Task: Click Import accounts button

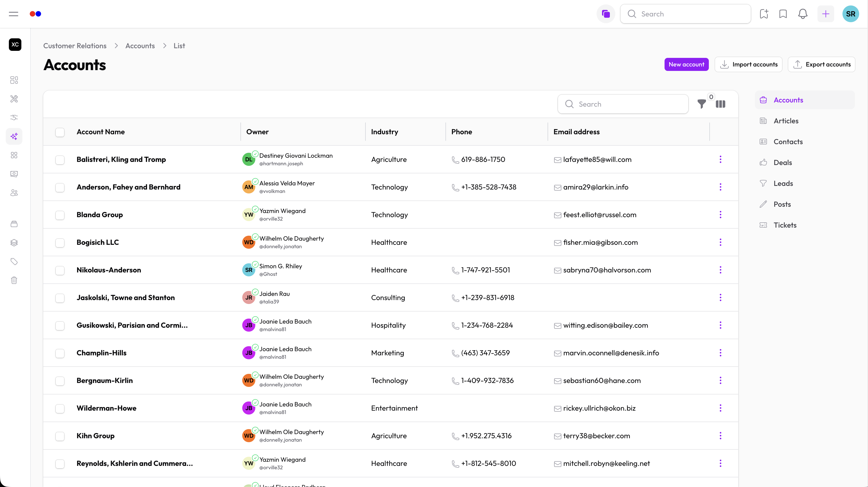Action: [x=748, y=64]
